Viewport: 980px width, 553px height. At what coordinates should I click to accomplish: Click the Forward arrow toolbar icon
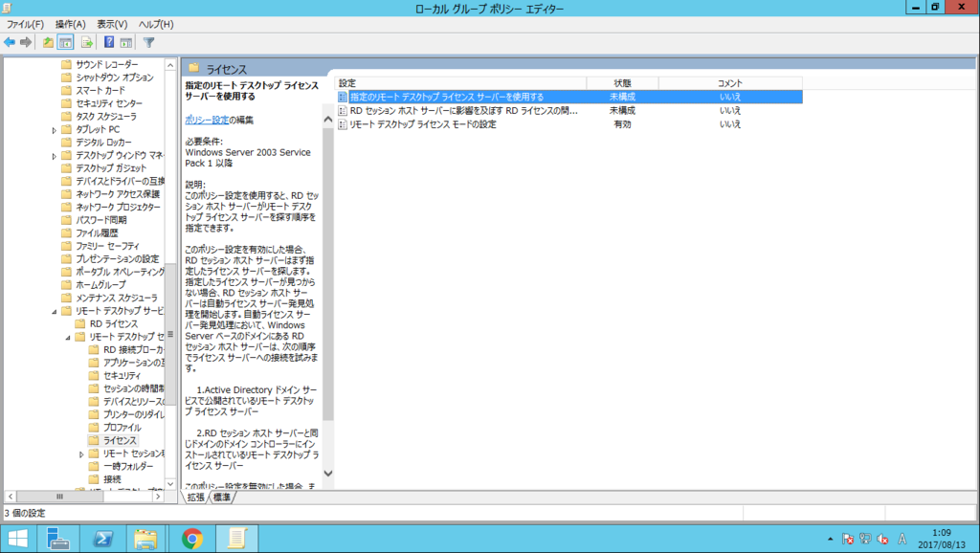(26, 42)
